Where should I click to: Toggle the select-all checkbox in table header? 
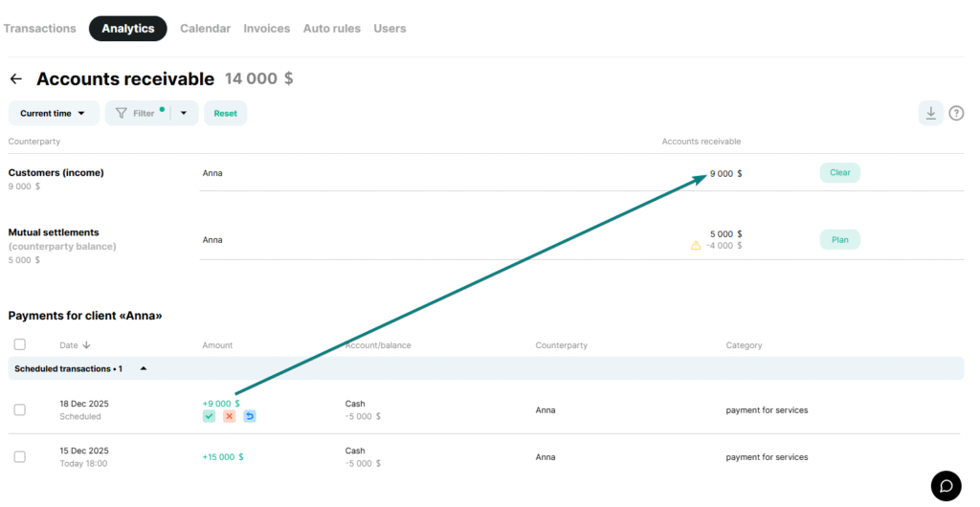click(x=20, y=344)
